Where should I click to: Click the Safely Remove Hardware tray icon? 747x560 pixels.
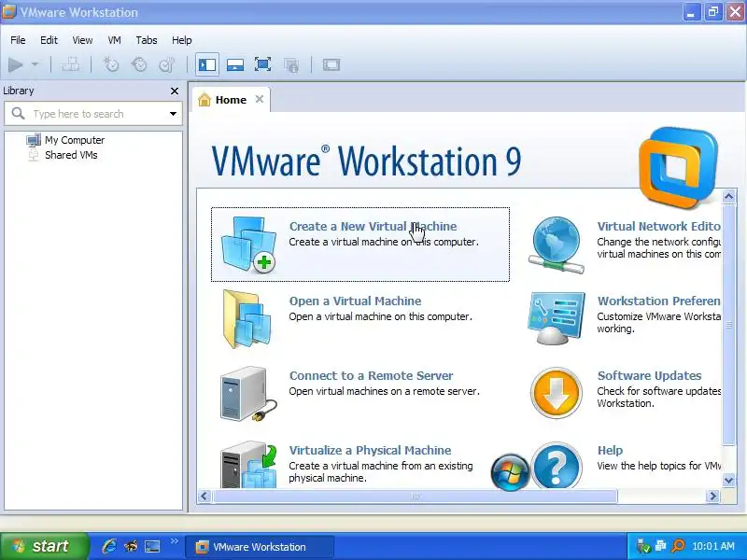coord(641,546)
